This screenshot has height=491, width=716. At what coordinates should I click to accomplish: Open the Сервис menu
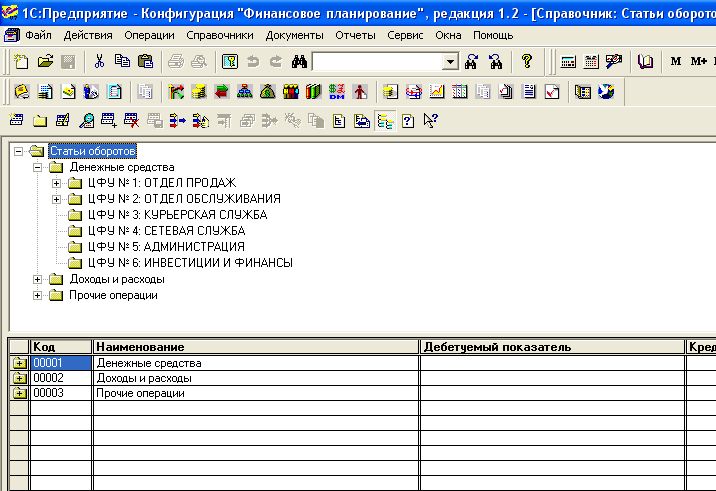point(405,35)
